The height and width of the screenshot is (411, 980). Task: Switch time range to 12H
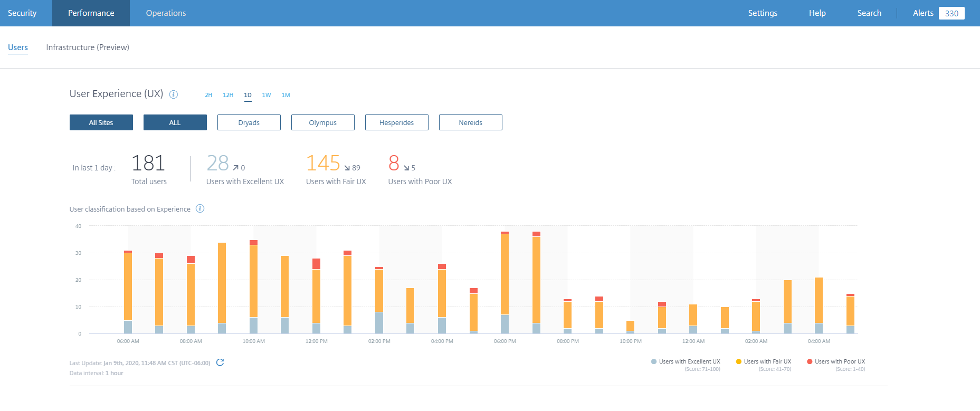point(228,95)
